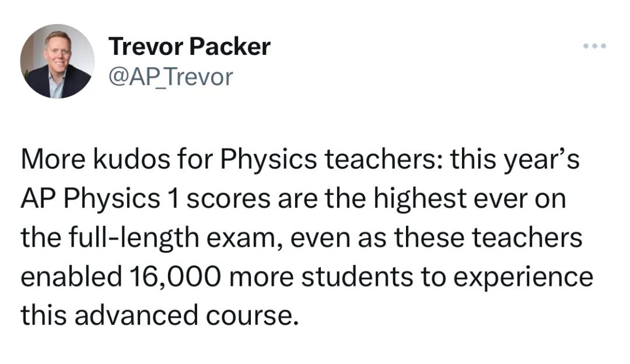Open the three-dot more options menu
This screenshot has height=364, width=630.
coord(594,46)
